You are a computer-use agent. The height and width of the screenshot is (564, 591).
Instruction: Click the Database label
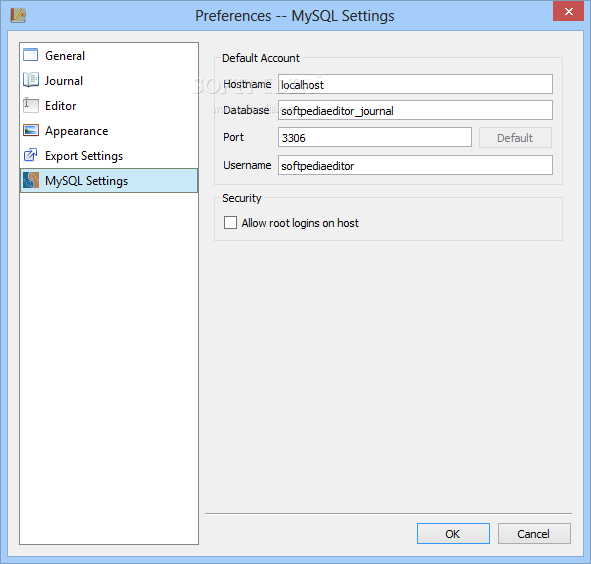246,110
